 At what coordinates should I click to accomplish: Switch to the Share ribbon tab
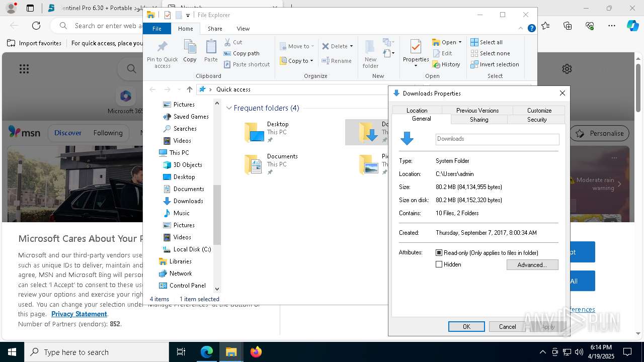point(215,29)
